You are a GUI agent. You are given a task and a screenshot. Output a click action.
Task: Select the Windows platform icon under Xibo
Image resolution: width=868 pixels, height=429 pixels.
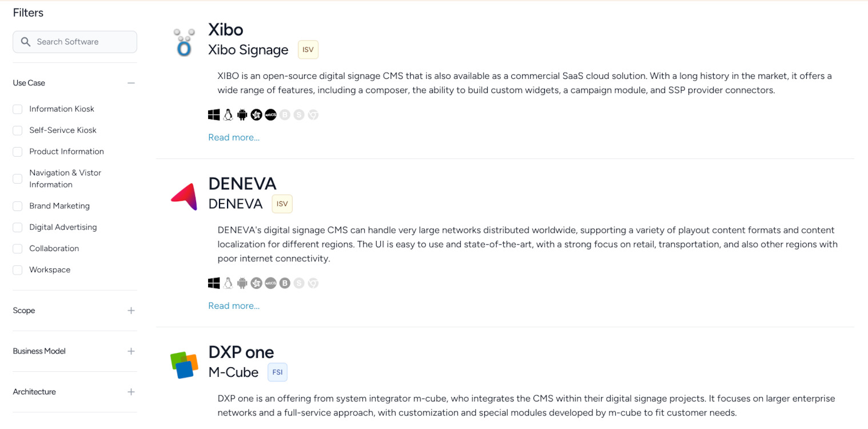pos(213,114)
